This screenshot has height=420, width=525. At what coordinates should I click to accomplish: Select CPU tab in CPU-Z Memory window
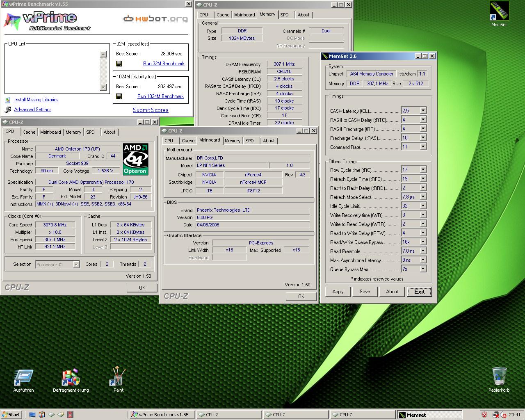pyautogui.click(x=204, y=15)
